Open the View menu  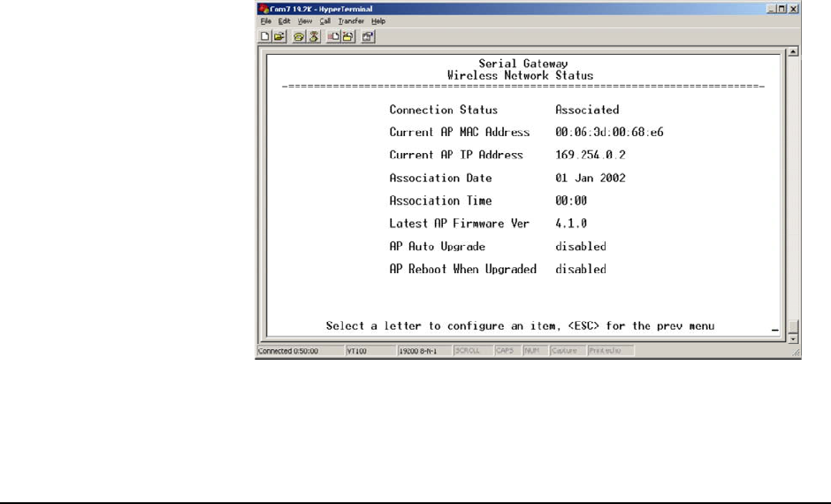pyautogui.click(x=305, y=21)
